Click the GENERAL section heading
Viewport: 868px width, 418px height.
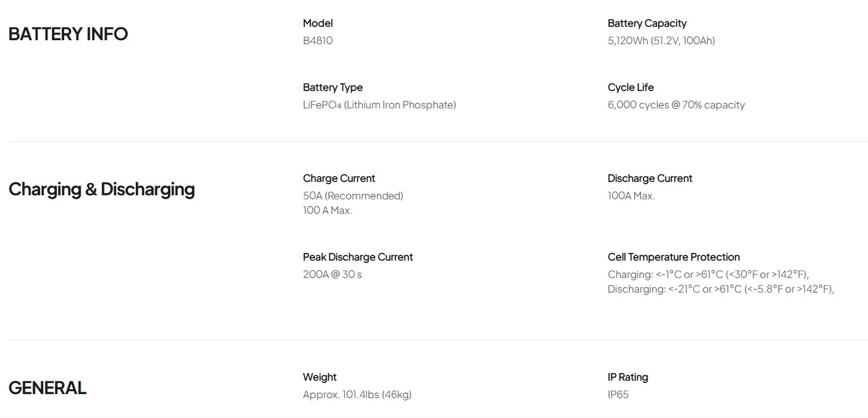(47, 388)
